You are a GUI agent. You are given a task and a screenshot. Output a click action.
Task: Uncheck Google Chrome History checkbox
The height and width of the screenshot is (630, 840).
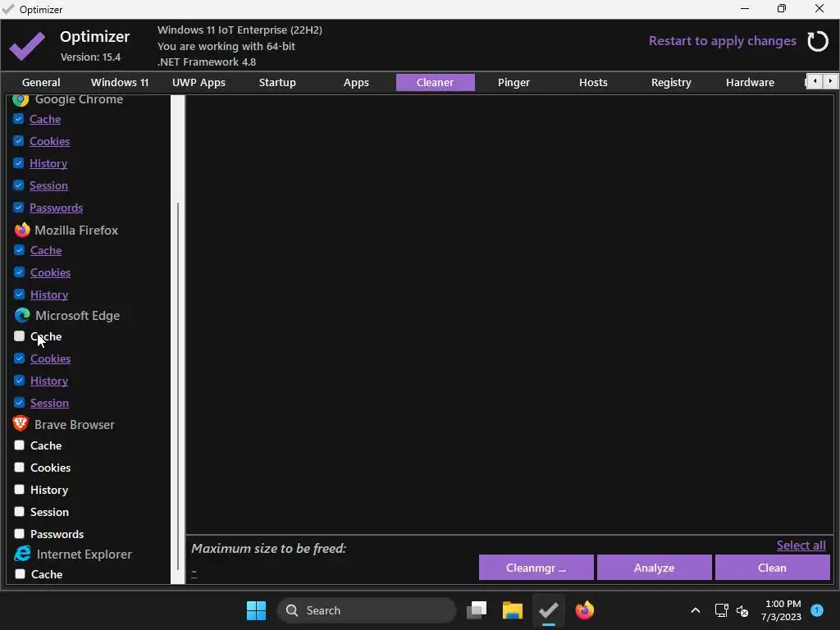pos(18,163)
